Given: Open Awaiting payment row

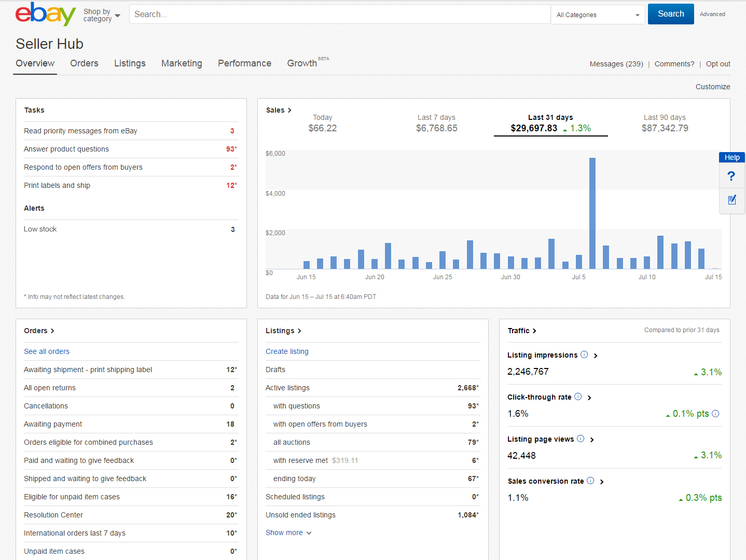Looking at the screenshot, I should [x=131, y=424].
